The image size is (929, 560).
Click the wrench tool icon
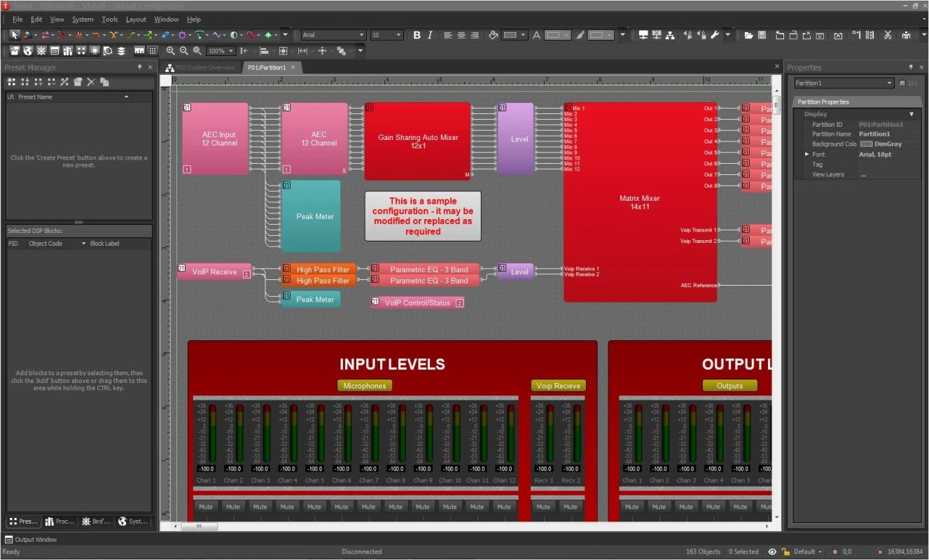tap(715, 35)
